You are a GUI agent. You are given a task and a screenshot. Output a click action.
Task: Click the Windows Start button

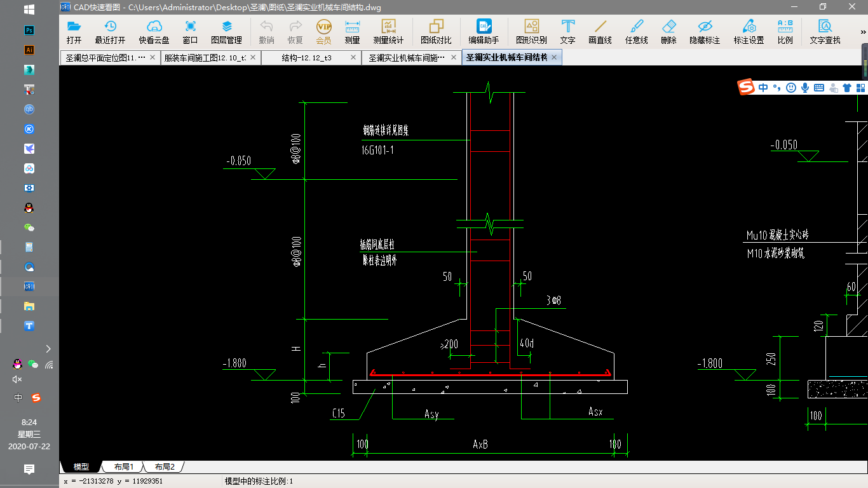pos(29,10)
